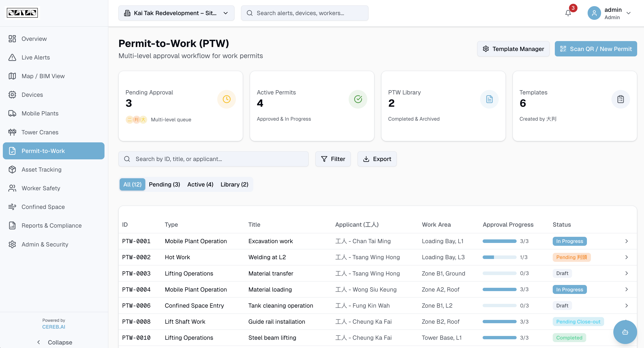Click the search by ID, title field
The image size is (644, 348).
[x=213, y=159]
